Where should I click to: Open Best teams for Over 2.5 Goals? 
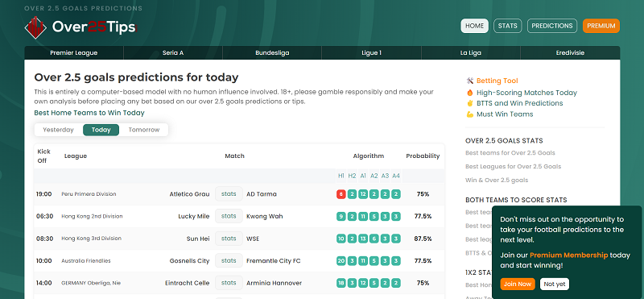[x=510, y=153]
